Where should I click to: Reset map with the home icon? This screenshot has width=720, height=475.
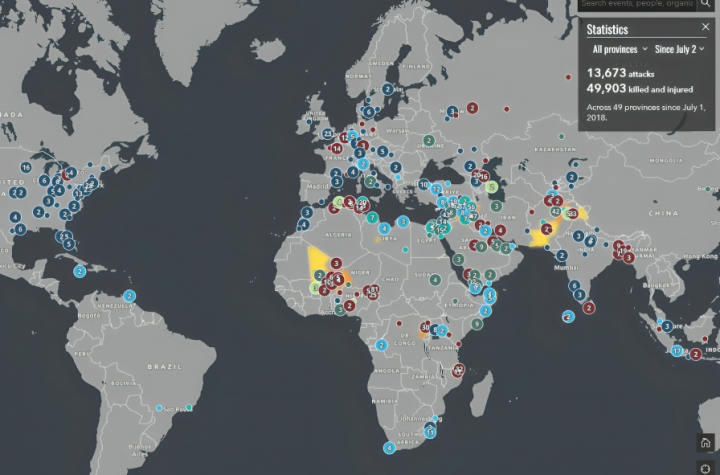706,443
